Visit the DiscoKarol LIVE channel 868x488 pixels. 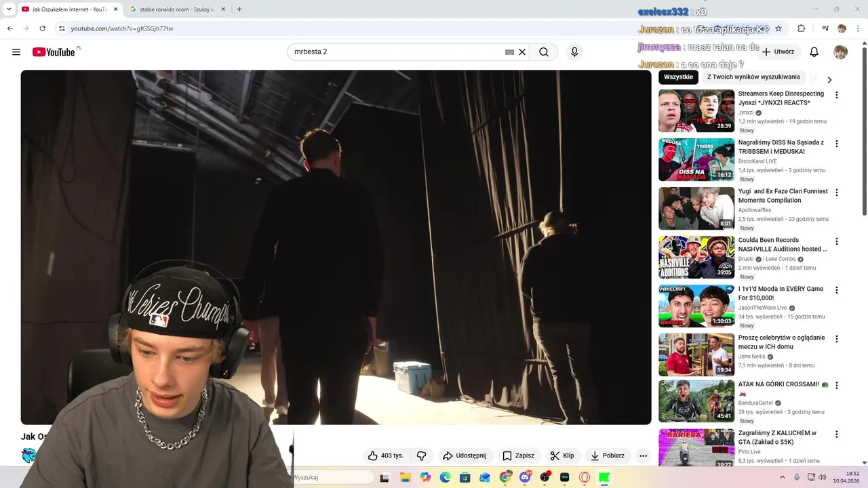pos(757,161)
